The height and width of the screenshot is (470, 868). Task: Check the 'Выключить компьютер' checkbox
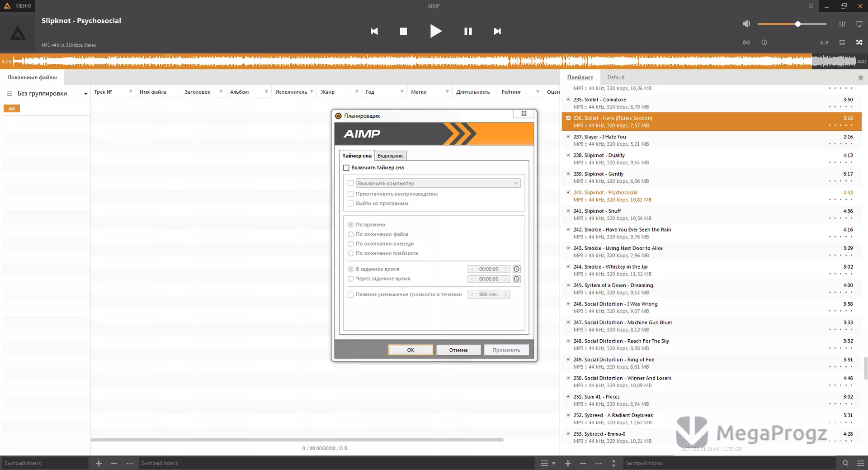(350, 183)
